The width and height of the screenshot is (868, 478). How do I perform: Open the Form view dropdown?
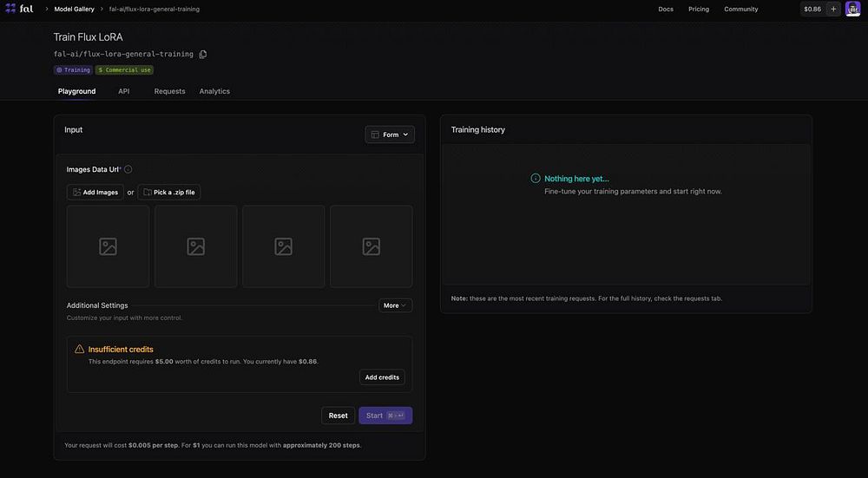[390, 134]
